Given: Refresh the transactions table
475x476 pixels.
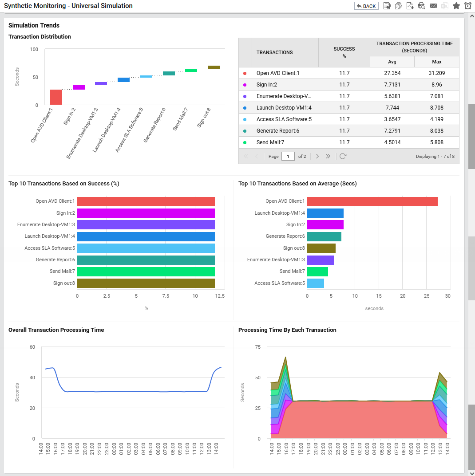Looking at the screenshot, I should tap(343, 156).
